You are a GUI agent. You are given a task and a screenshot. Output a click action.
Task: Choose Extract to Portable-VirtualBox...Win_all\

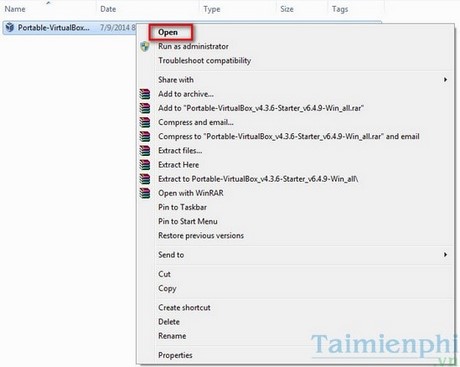click(x=258, y=179)
